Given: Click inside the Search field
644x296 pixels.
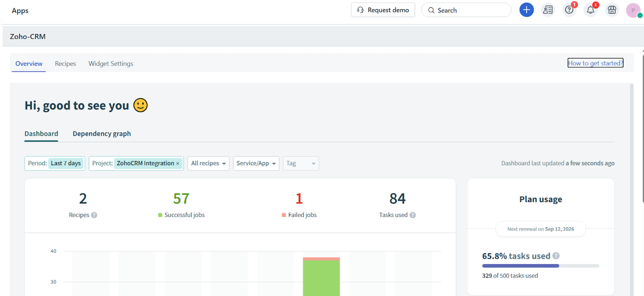Looking at the screenshot, I should click(466, 10).
